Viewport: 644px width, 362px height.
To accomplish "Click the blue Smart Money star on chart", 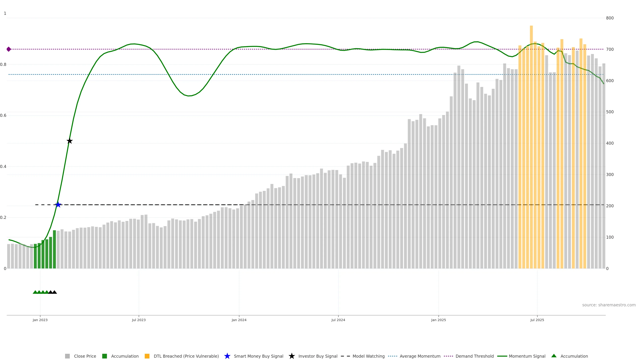I will (x=58, y=205).
